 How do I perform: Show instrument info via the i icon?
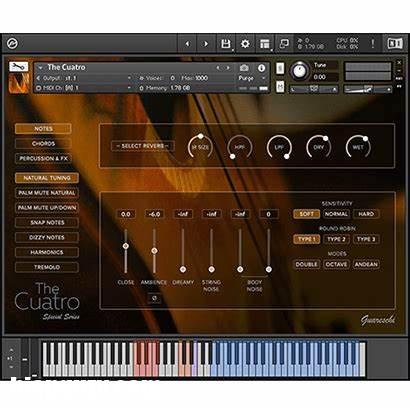pos(262,68)
